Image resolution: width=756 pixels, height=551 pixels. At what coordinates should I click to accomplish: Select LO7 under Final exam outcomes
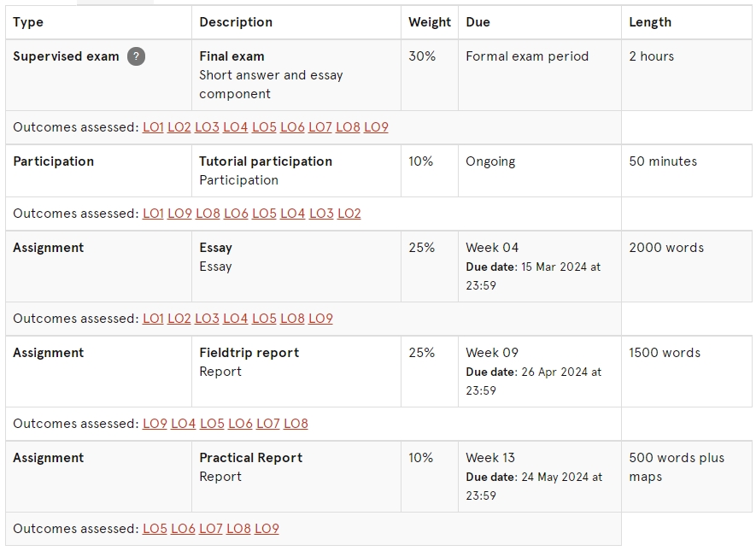[x=320, y=127]
